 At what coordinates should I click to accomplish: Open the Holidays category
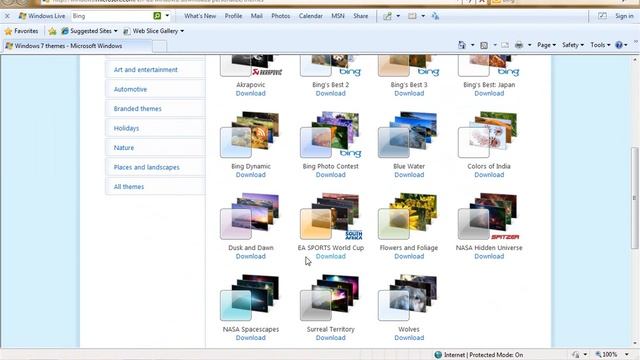point(155,128)
